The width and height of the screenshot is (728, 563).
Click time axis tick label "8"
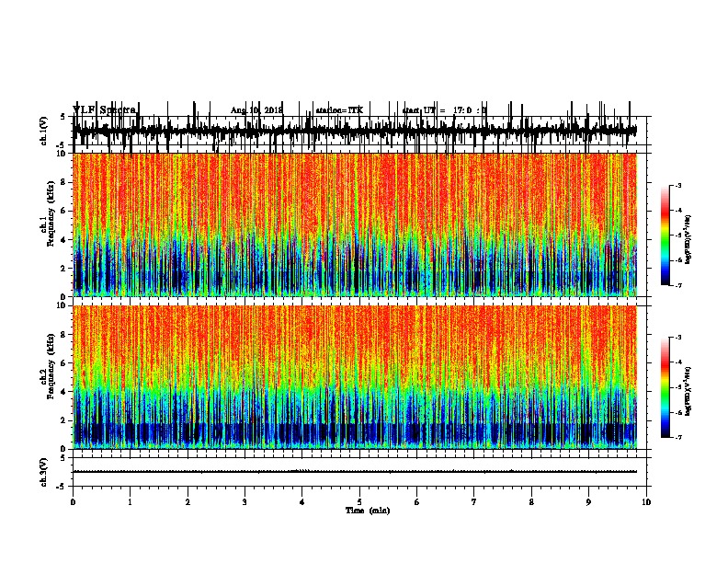point(531,502)
